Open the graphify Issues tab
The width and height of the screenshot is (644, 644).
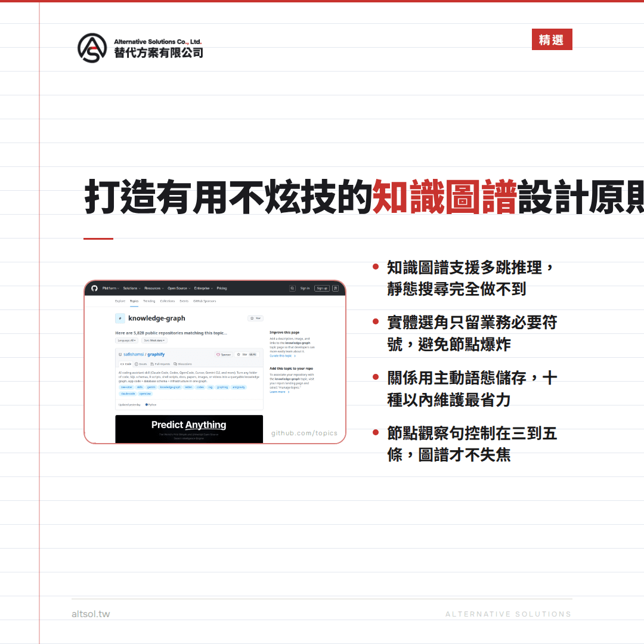(x=141, y=364)
